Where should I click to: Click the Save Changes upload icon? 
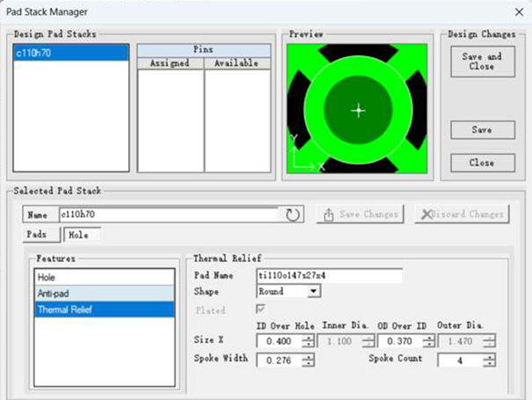(x=328, y=215)
